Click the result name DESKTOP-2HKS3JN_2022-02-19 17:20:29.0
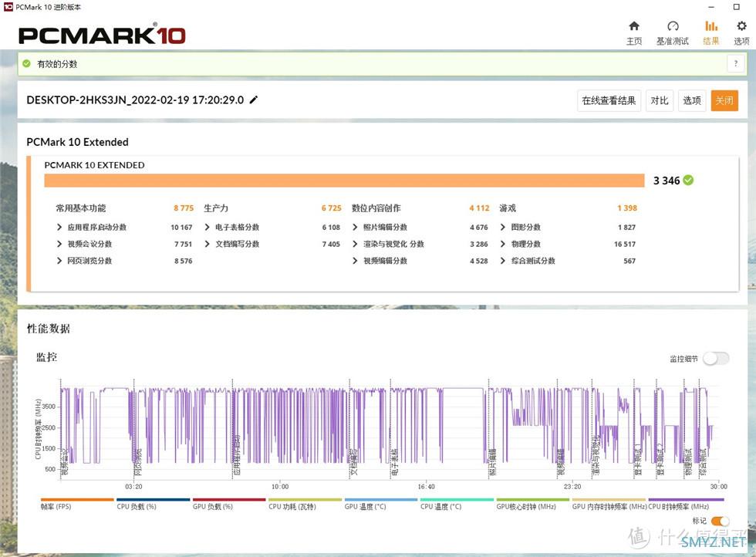 135,100
